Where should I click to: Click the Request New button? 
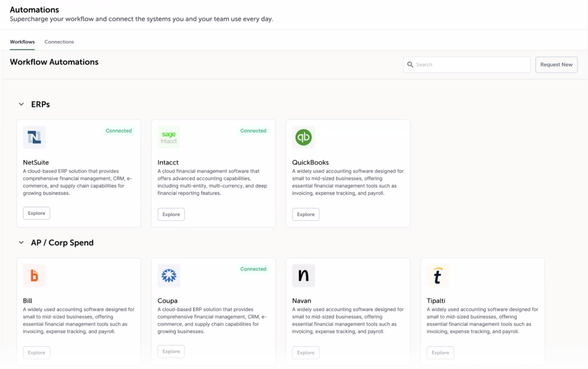coord(556,65)
